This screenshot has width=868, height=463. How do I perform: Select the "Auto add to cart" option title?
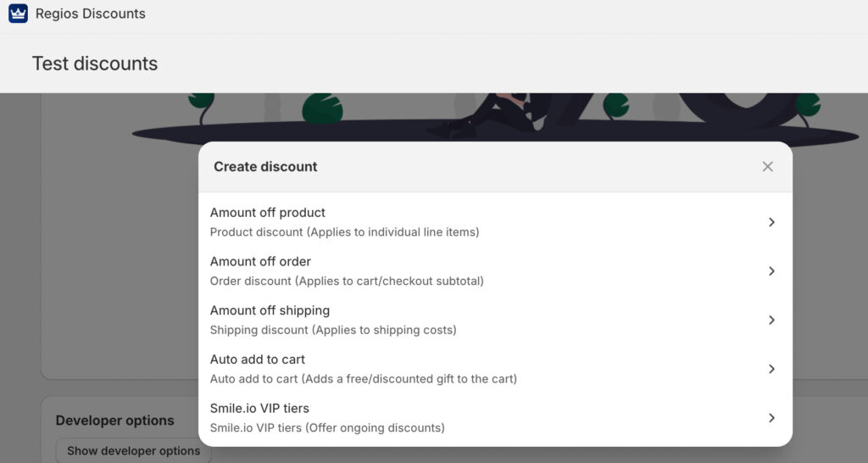[x=258, y=360]
